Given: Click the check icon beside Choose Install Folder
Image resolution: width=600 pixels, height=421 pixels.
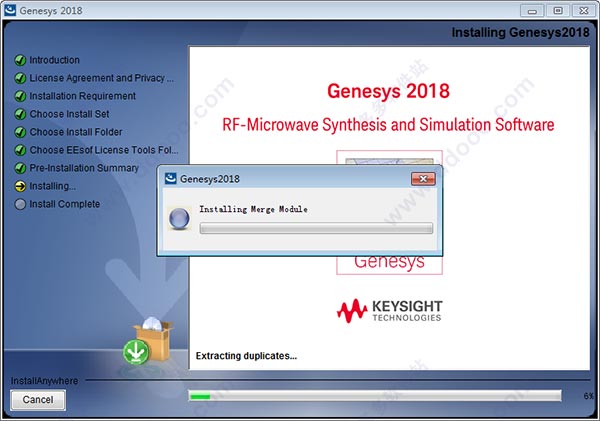Looking at the screenshot, I should tap(20, 132).
